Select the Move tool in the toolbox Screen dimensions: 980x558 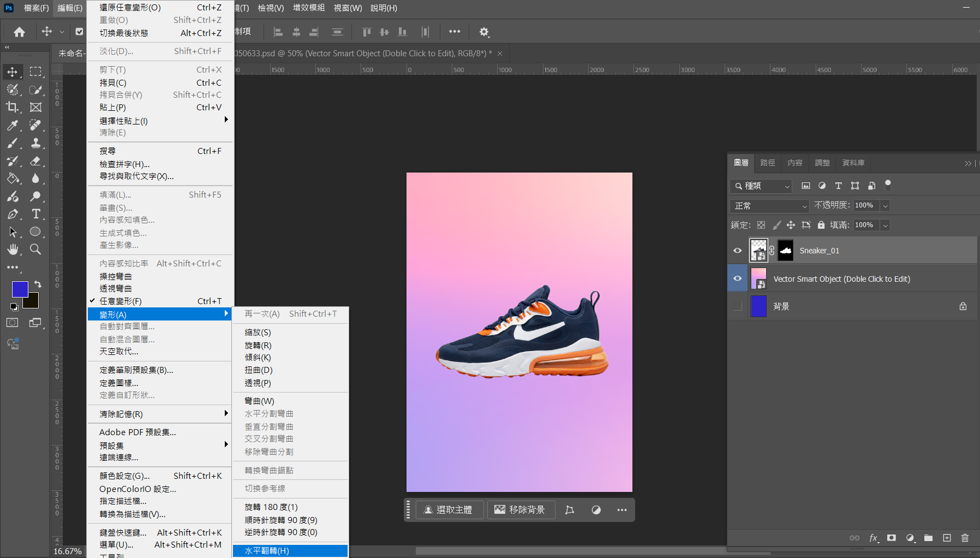[x=12, y=72]
